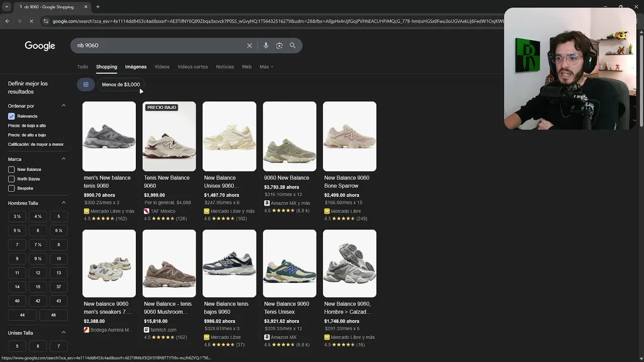Collapse the Unisex Talla section
Image resolution: width=644 pixels, height=362 pixels.
coord(63,332)
